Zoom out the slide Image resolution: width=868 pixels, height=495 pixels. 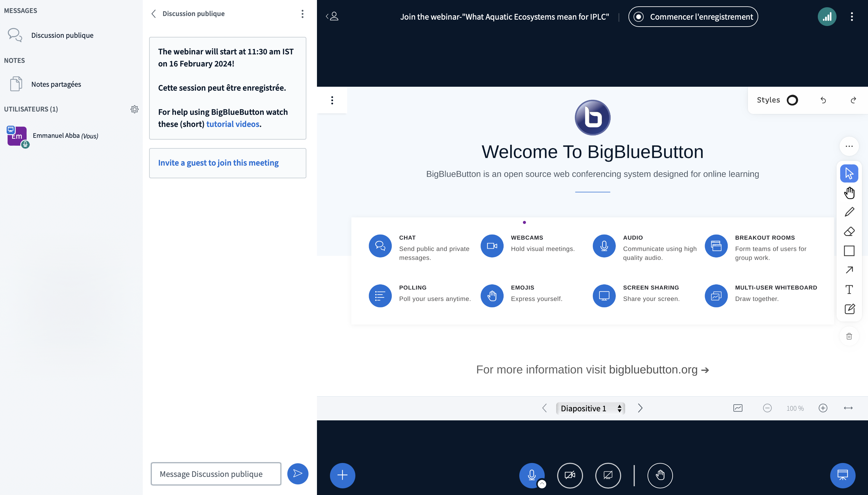[x=767, y=408]
